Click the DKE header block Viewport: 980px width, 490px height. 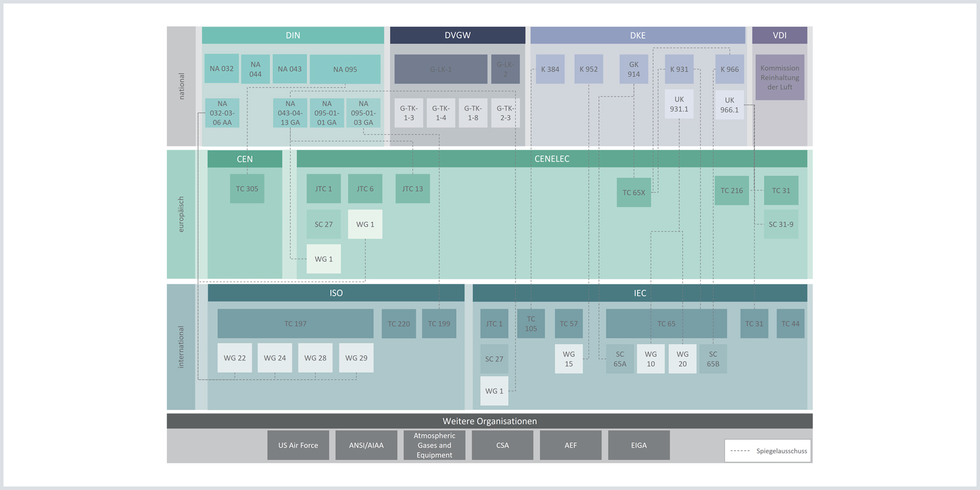pos(637,35)
